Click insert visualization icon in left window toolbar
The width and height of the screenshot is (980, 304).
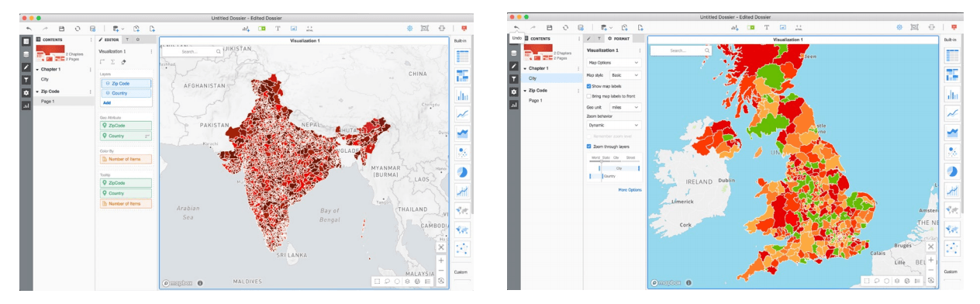[x=247, y=28]
